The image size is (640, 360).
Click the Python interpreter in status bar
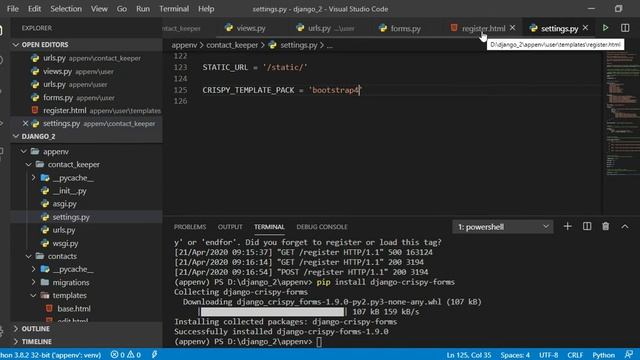51,355
